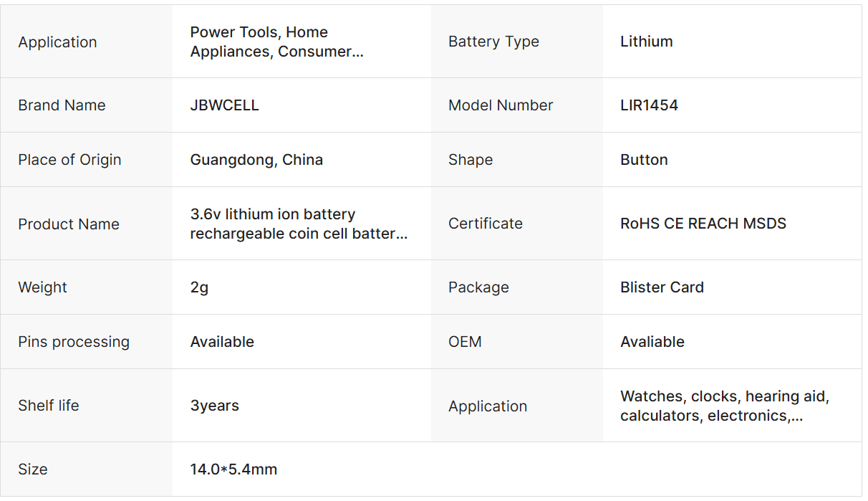This screenshot has height=501, width=868.
Task: Click the truncated "Watches, clocks, hearing aid" value
Action: (x=724, y=406)
